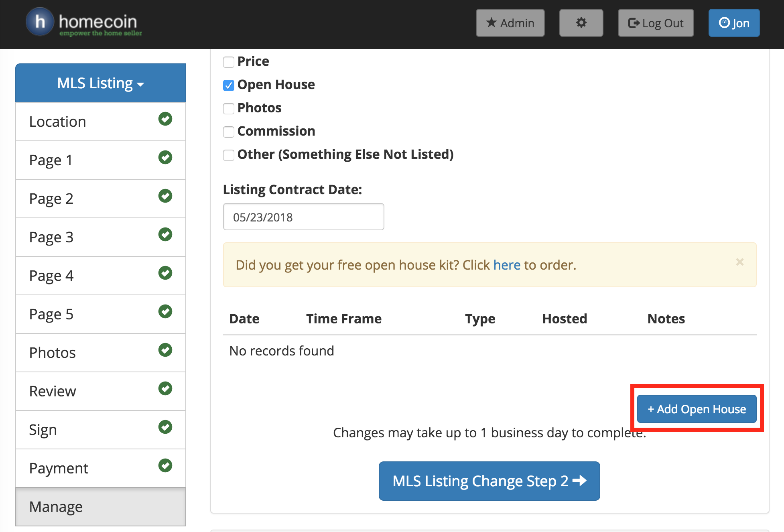Viewport: 784px width, 532px height.
Task: Click the green checkmark beside Review
Action: (165, 388)
